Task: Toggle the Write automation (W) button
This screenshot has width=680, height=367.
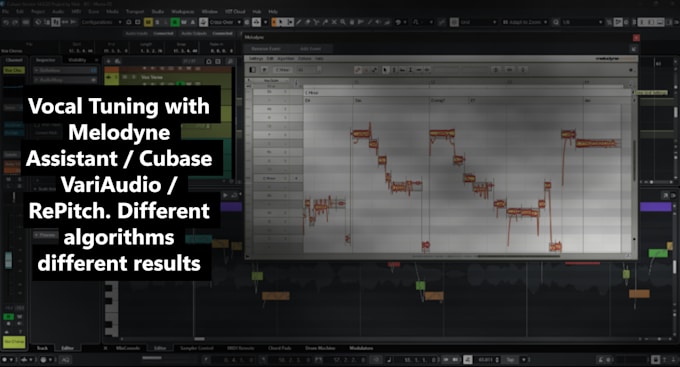Action: point(184,22)
